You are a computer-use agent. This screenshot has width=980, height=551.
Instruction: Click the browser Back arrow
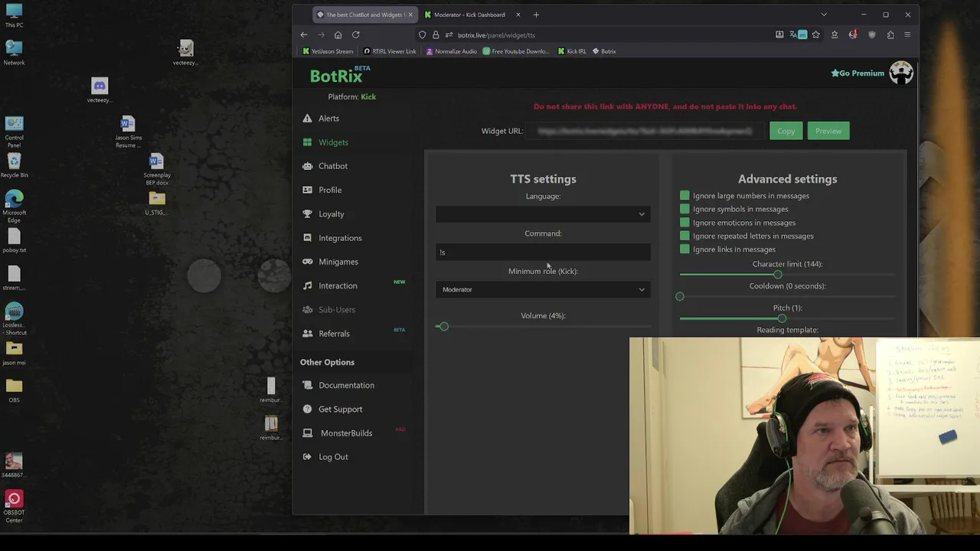[304, 34]
